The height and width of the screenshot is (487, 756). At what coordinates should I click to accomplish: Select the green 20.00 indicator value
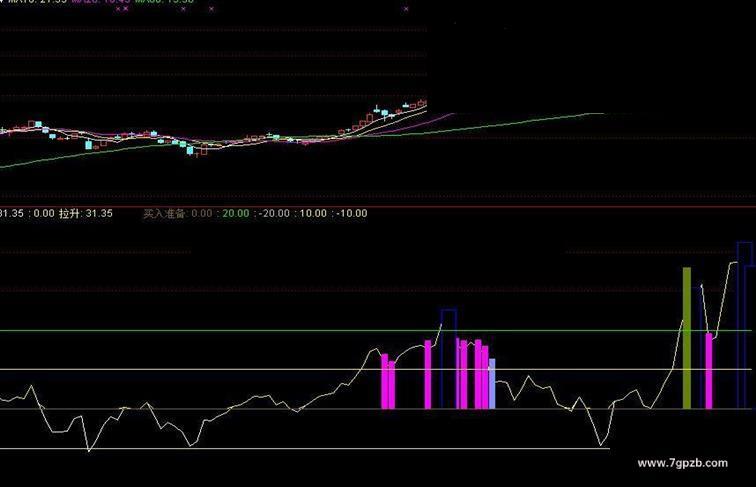coord(236,213)
